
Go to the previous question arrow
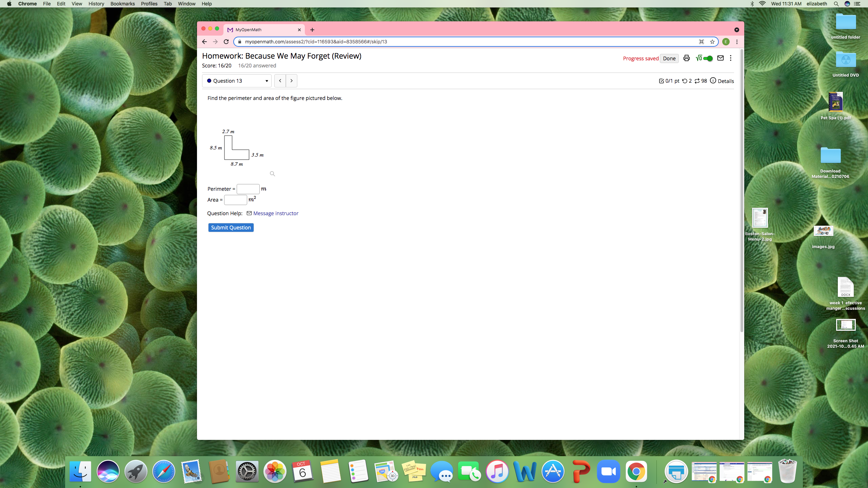(280, 81)
